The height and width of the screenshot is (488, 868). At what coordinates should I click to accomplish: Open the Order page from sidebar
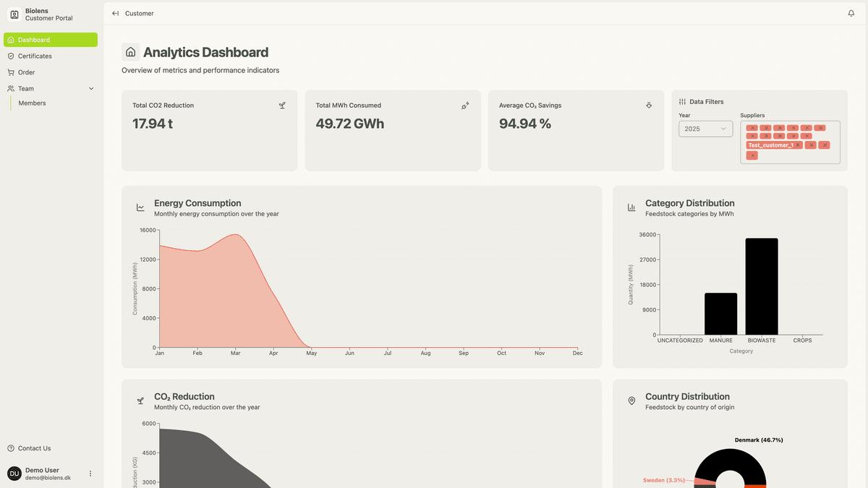[27, 72]
